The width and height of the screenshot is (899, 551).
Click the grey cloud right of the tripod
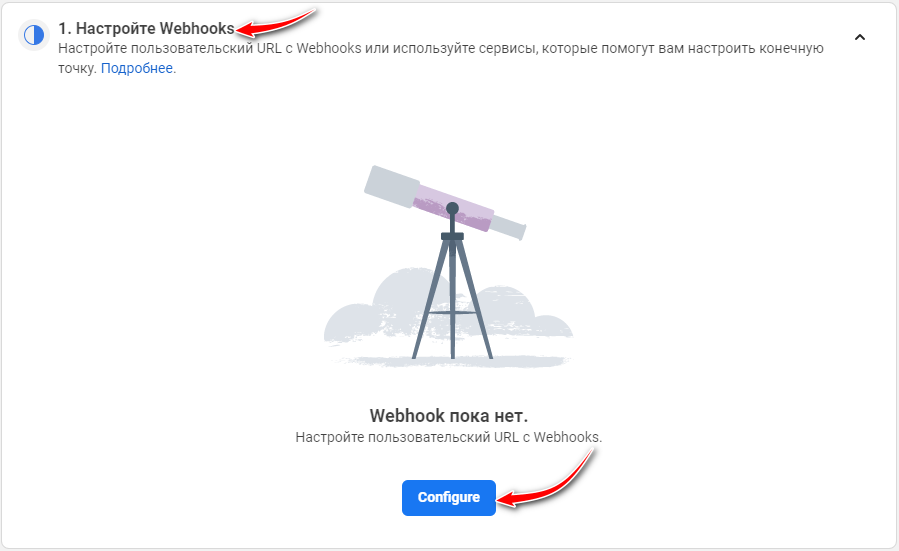click(525, 315)
